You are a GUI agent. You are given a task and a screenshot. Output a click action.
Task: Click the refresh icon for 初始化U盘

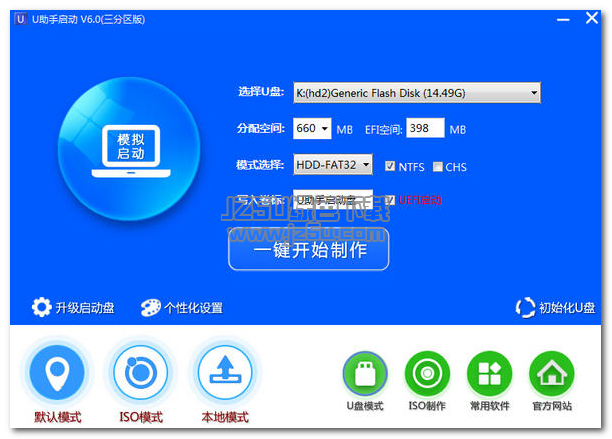coord(525,307)
